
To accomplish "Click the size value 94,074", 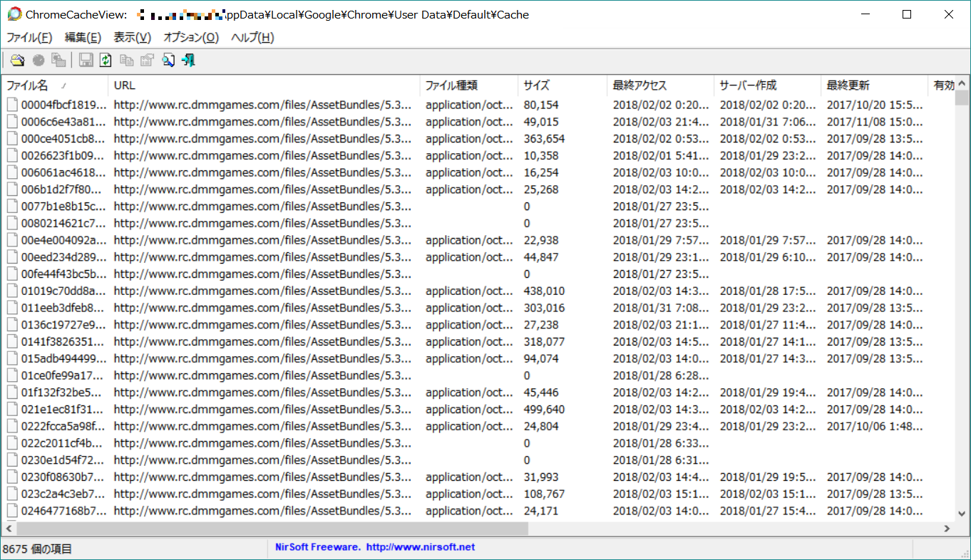I will [541, 358].
